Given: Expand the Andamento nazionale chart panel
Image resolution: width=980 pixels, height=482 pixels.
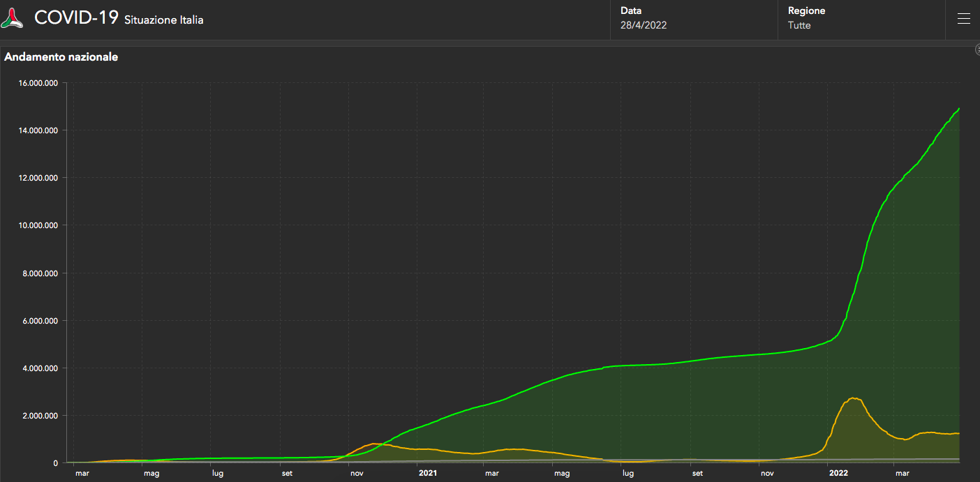Looking at the screenshot, I should click(x=977, y=50).
